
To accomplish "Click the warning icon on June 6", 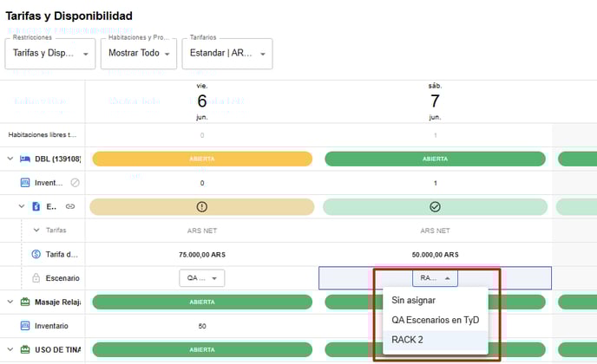I will coord(201,207).
